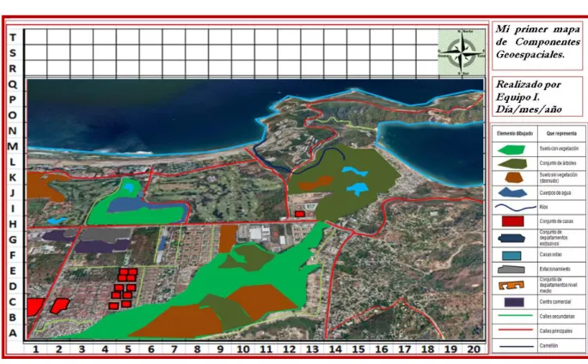
Task: Click the 'Cuerpos de agua' legend label
Action: click(555, 193)
